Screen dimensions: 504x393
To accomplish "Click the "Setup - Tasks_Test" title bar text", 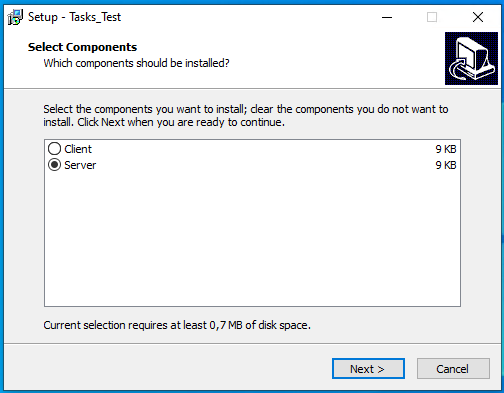I will coord(74,17).
